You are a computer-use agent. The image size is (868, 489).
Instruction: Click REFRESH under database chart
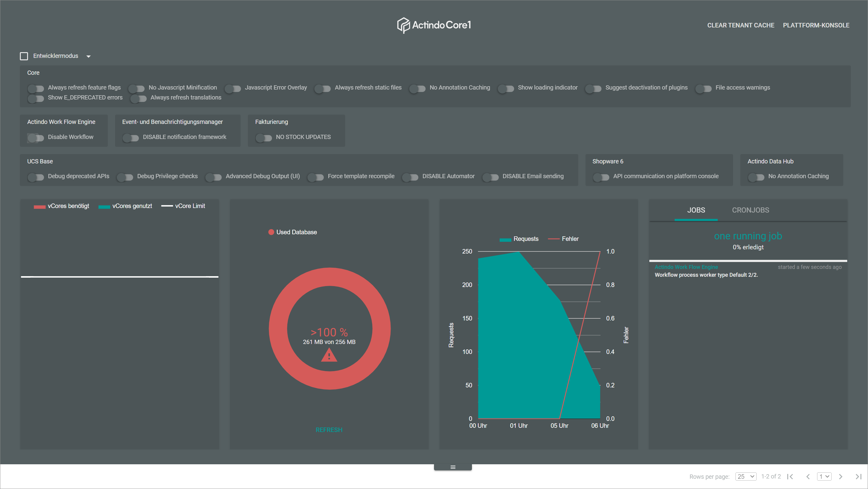click(x=329, y=430)
